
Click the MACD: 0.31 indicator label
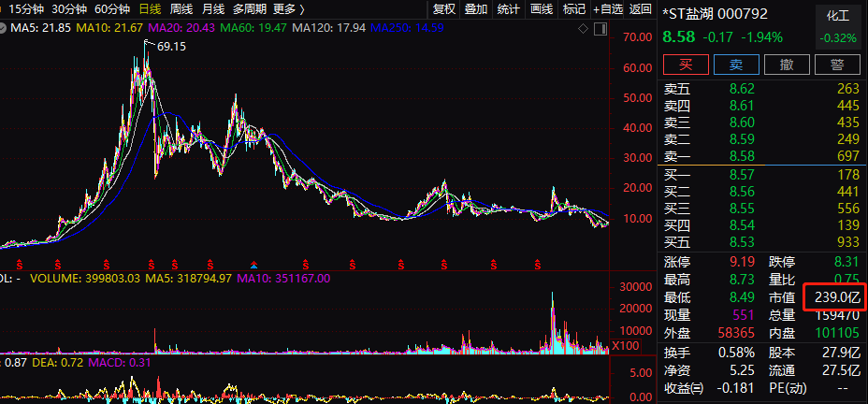[x=119, y=363]
